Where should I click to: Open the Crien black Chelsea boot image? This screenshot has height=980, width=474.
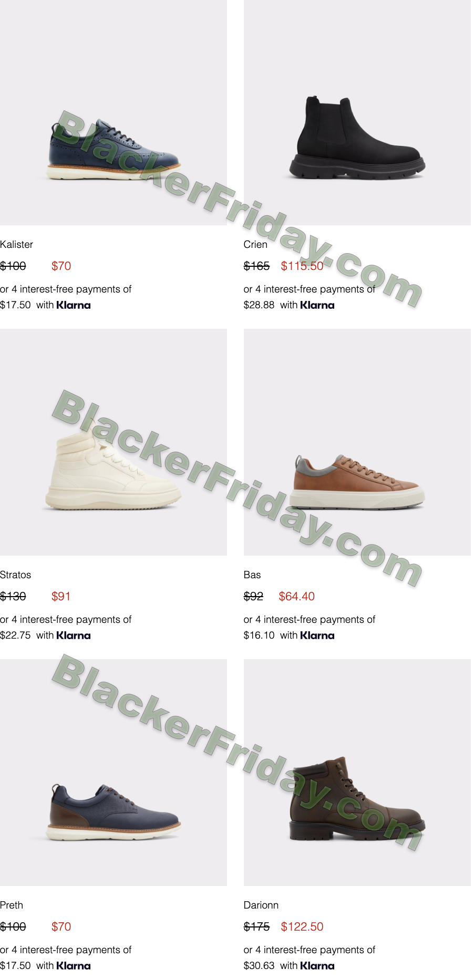pyautogui.click(x=357, y=112)
